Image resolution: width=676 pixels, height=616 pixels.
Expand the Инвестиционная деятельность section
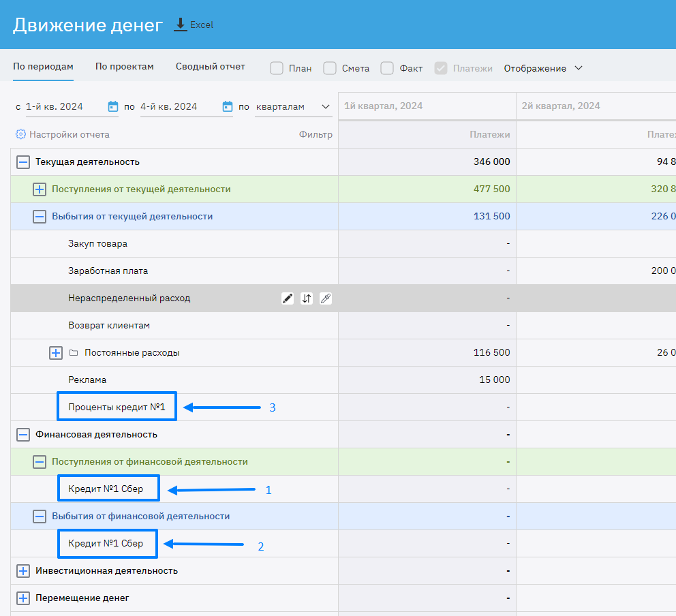(x=23, y=571)
